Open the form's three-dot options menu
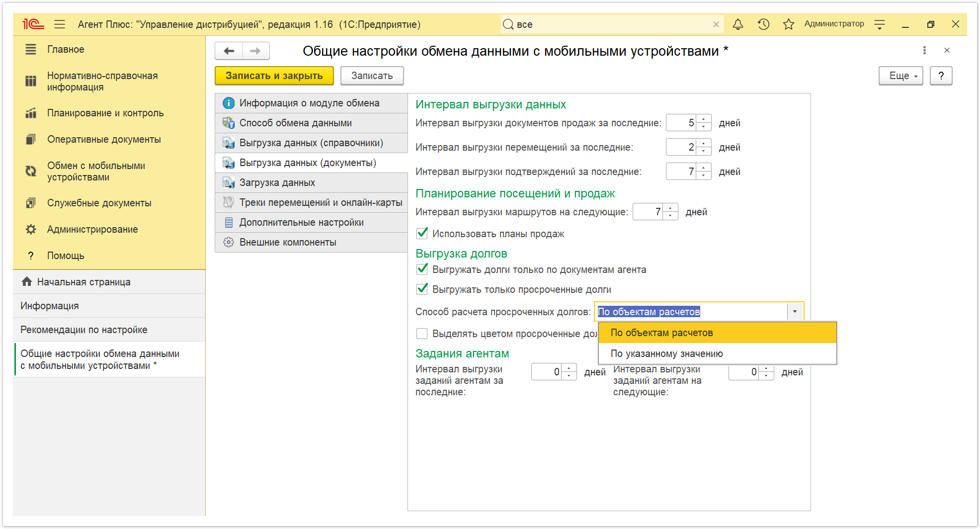 click(924, 50)
